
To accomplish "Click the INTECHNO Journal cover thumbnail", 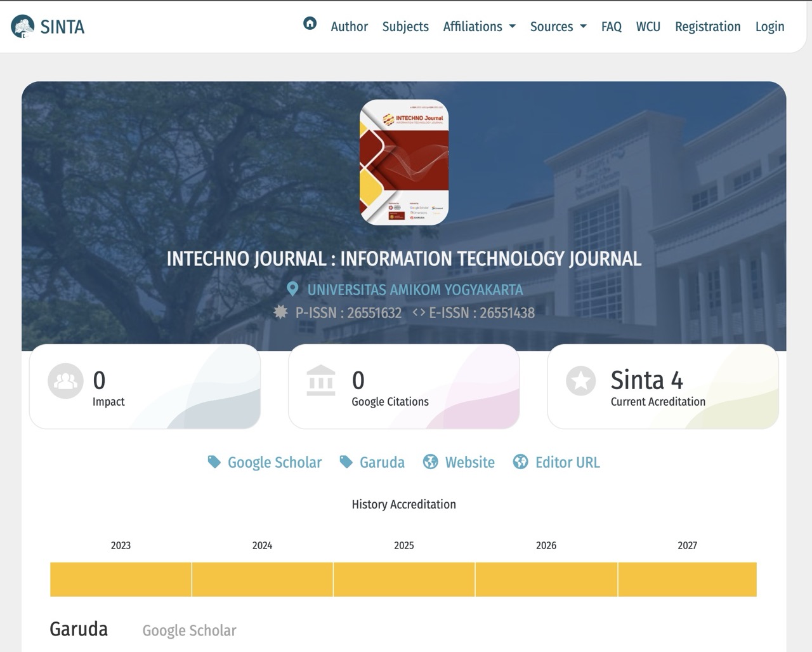I will coord(404,163).
